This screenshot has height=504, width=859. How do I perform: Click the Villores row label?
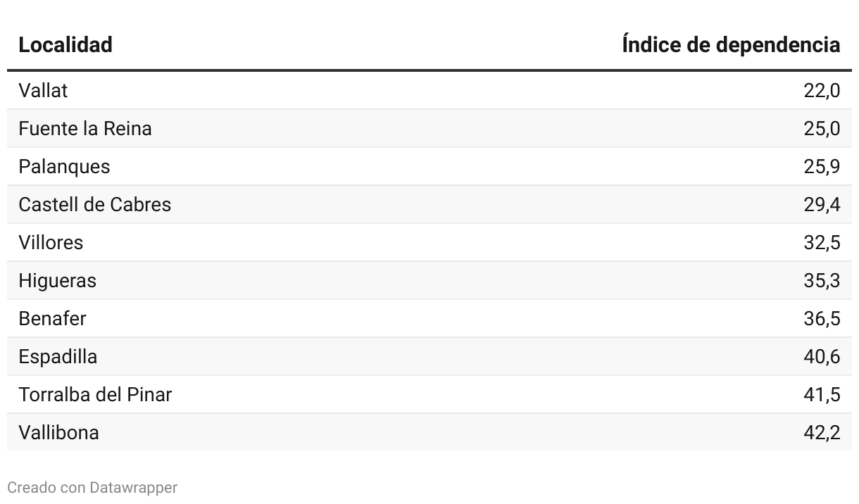tap(51, 243)
